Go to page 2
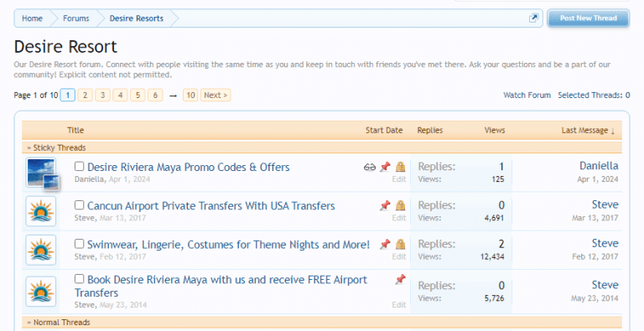 tap(85, 96)
